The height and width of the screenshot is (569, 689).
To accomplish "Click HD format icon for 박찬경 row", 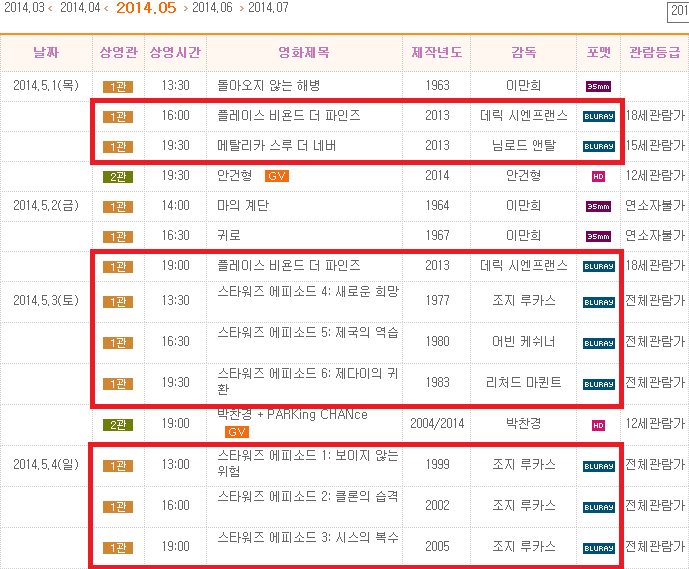I will pyautogui.click(x=598, y=425).
